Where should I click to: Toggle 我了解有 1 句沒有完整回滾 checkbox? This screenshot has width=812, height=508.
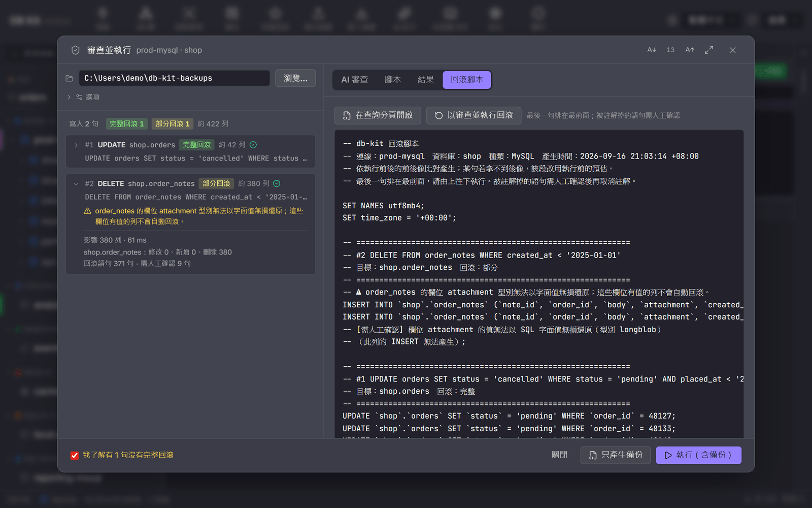pyautogui.click(x=75, y=455)
